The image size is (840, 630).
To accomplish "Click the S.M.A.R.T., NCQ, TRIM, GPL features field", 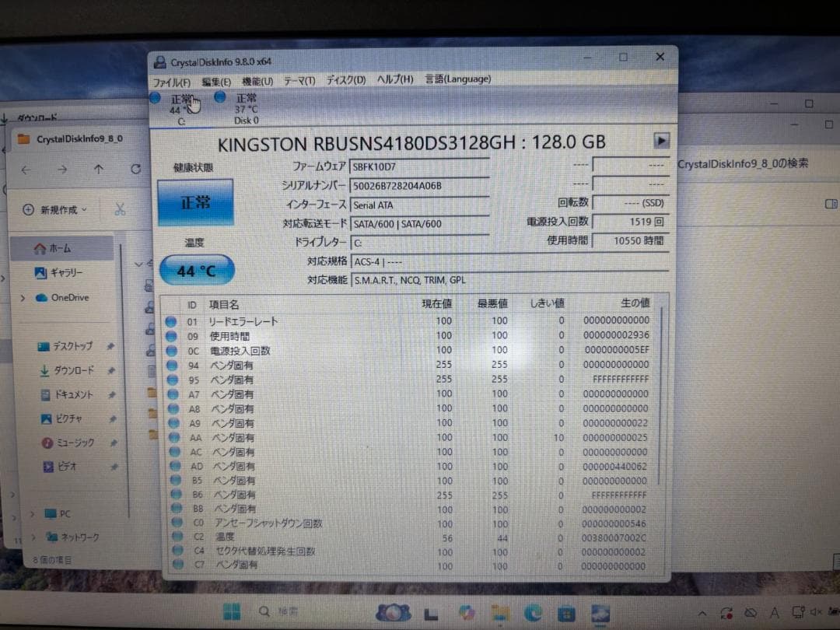I will [509, 280].
